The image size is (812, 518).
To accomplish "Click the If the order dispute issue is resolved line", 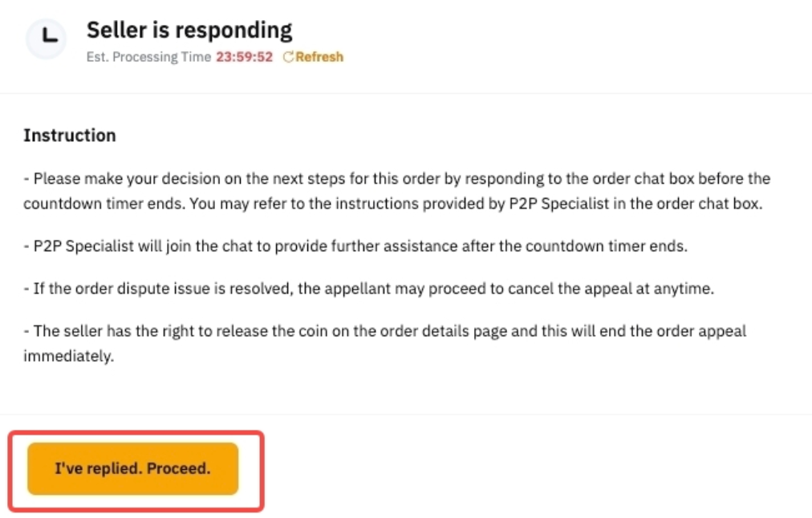I will click(x=368, y=289).
